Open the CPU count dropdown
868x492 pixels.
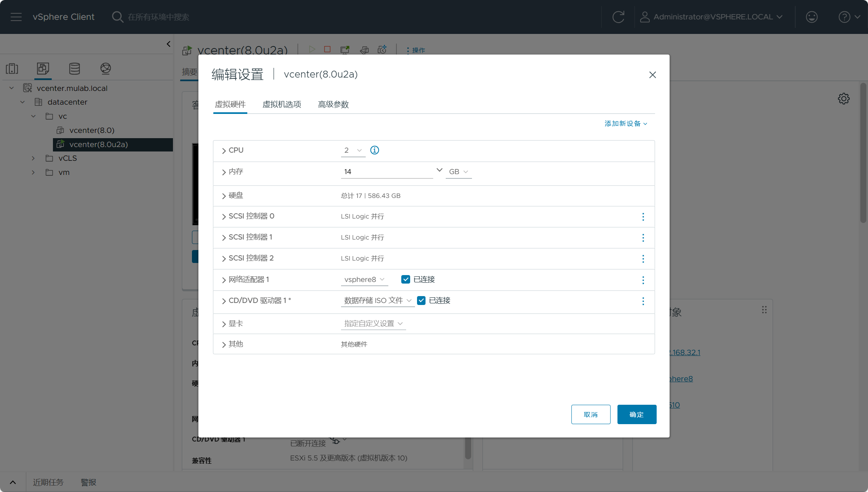(x=353, y=150)
